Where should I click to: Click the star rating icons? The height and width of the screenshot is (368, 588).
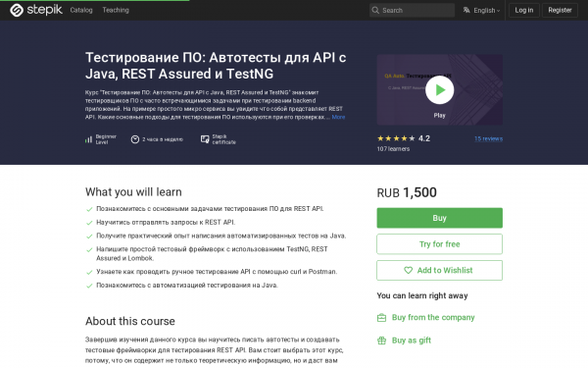396,138
